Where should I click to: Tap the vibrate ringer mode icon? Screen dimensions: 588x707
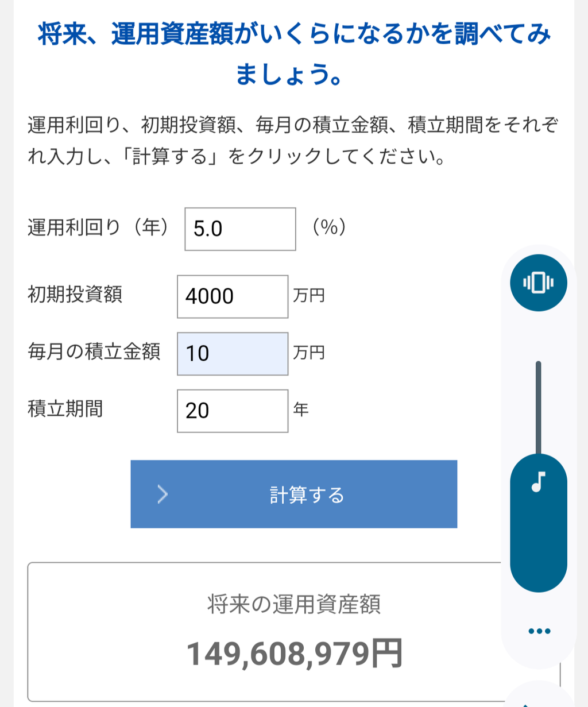(x=538, y=283)
